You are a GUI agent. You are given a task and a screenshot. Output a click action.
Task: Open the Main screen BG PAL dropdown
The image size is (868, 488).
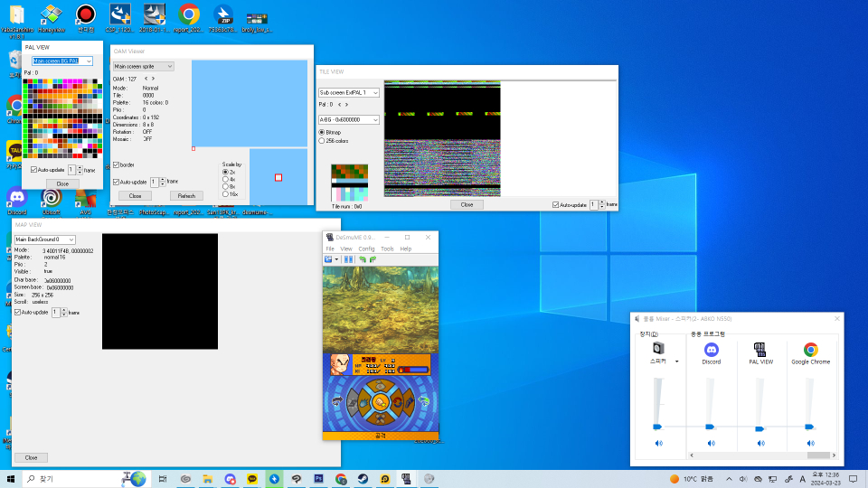coord(62,61)
